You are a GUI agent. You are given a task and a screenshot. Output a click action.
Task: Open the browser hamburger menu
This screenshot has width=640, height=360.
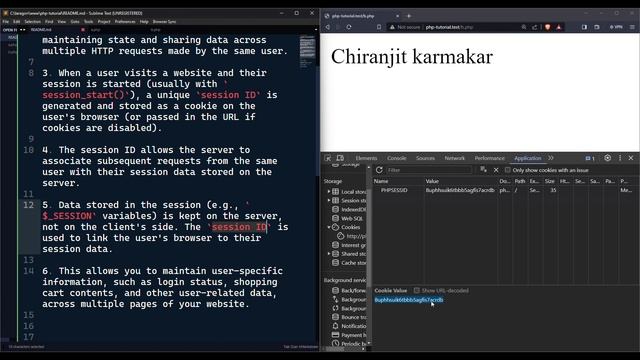pyautogui.click(x=632, y=27)
